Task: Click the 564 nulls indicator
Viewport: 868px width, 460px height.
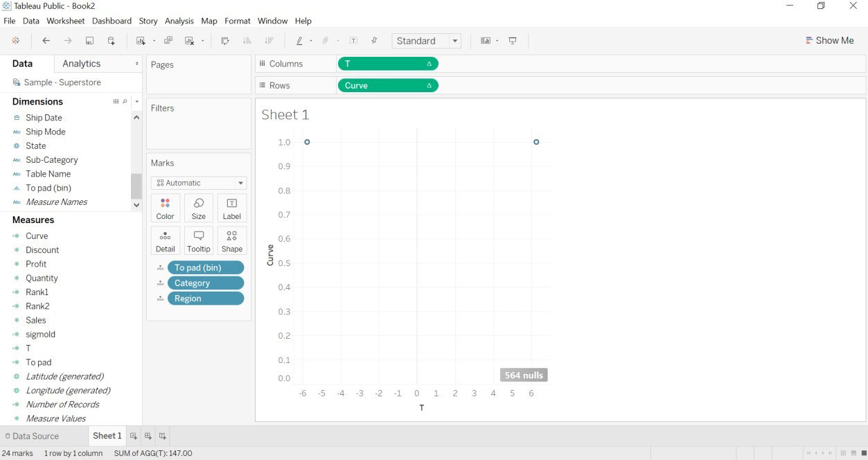Action: 524,375
